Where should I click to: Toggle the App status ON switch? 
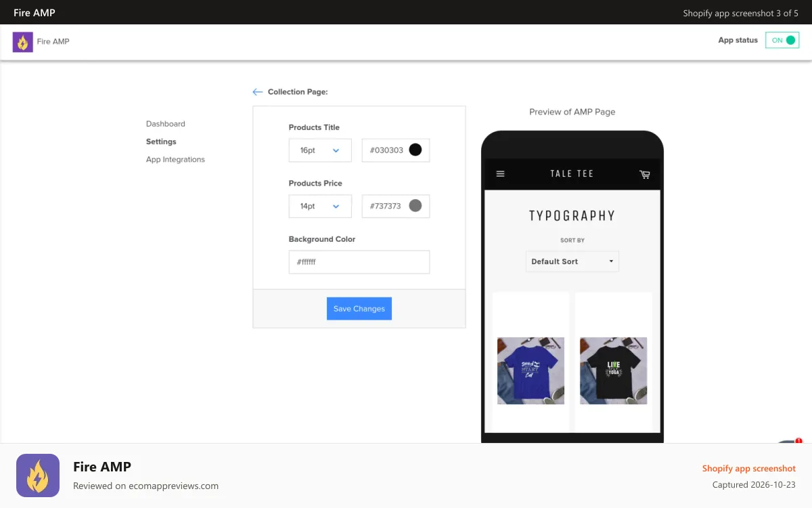point(782,41)
